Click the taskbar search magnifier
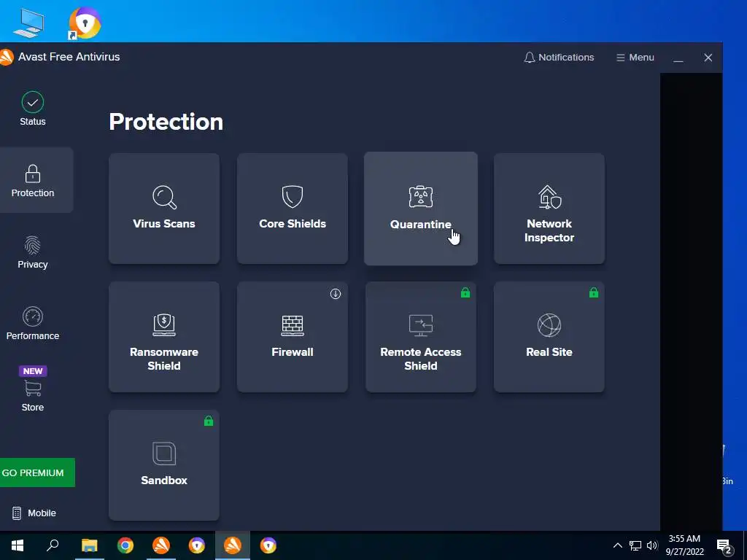Image resolution: width=747 pixels, height=560 pixels. [53, 545]
